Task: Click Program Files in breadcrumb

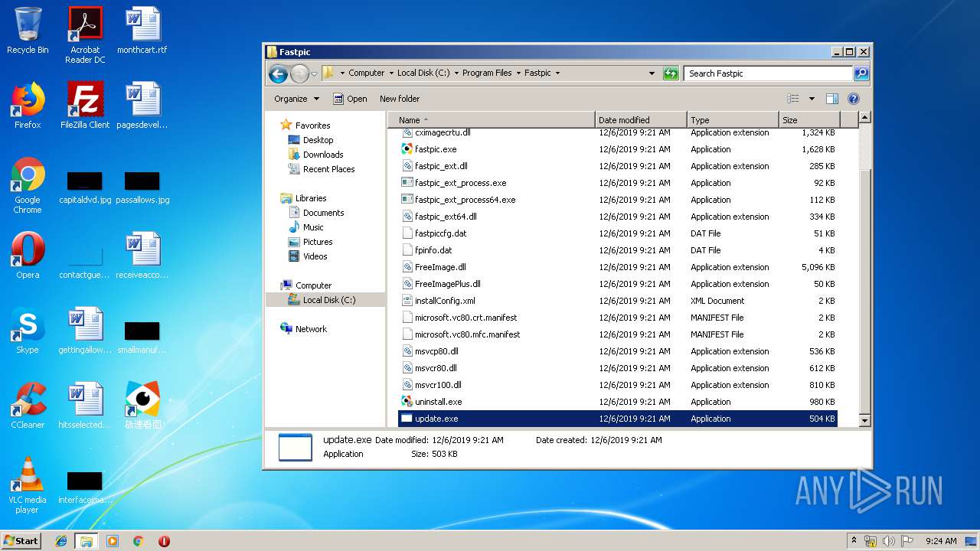Action: pos(487,73)
